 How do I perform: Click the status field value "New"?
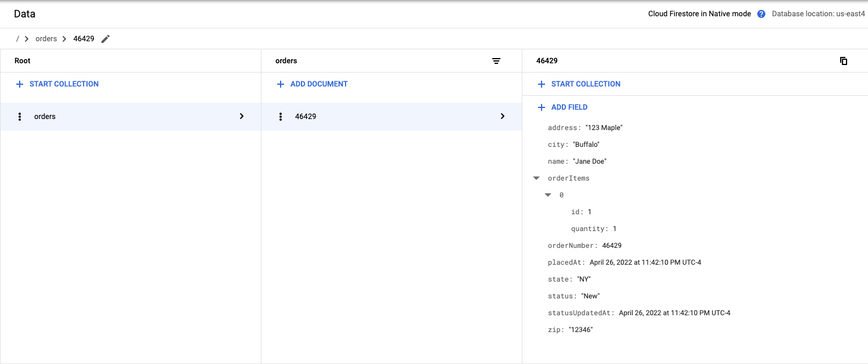(x=590, y=296)
